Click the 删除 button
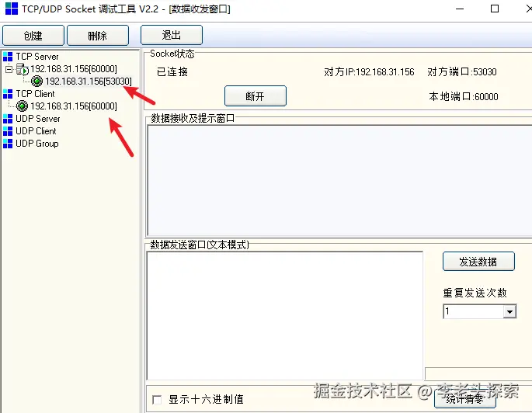Image resolution: width=532 pixels, height=413 pixels. coord(98,35)
